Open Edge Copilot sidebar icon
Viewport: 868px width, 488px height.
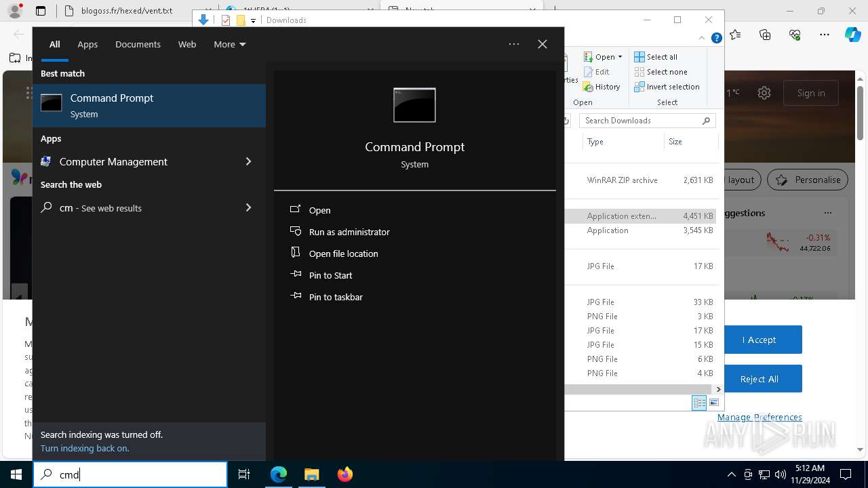click(x=852, y=35)
